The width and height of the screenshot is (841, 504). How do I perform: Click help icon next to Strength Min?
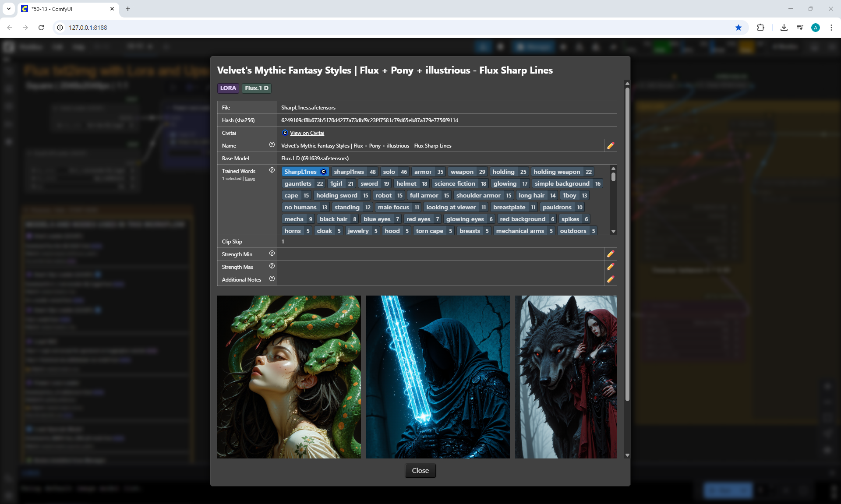tap(272, 254)
